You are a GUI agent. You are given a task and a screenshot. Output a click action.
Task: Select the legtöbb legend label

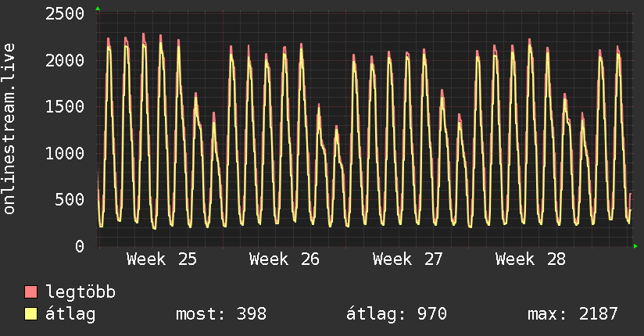point(80,291)
